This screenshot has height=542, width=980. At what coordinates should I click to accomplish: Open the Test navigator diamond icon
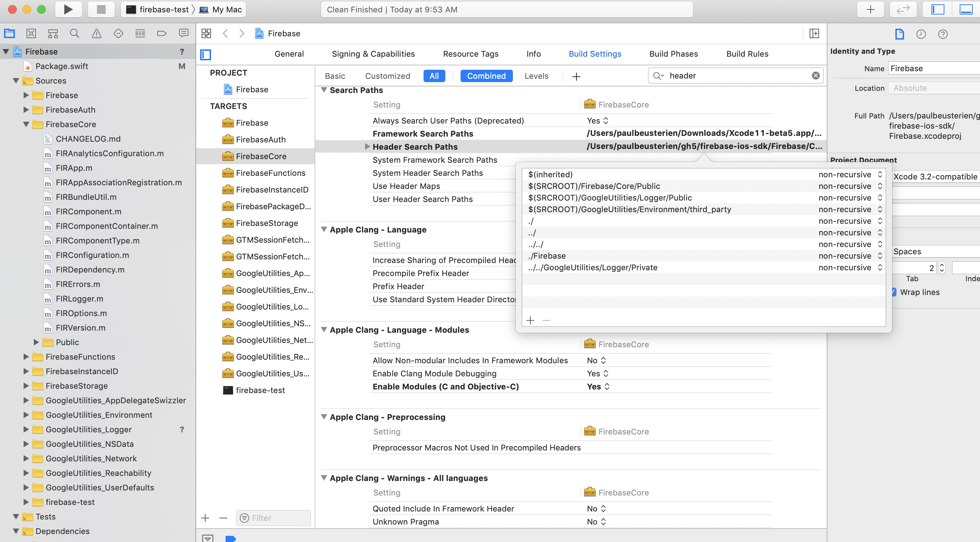(x=118, y=33)
